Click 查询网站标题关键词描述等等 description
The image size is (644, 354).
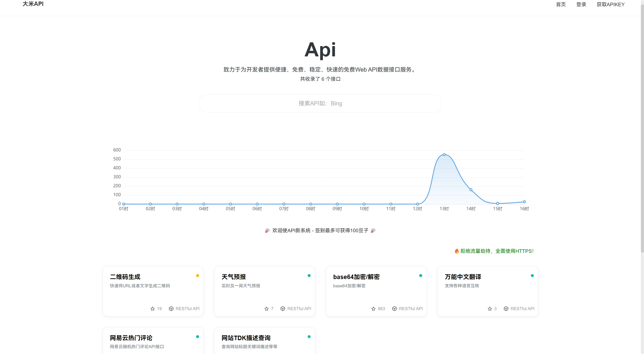[x=250, y=347]
